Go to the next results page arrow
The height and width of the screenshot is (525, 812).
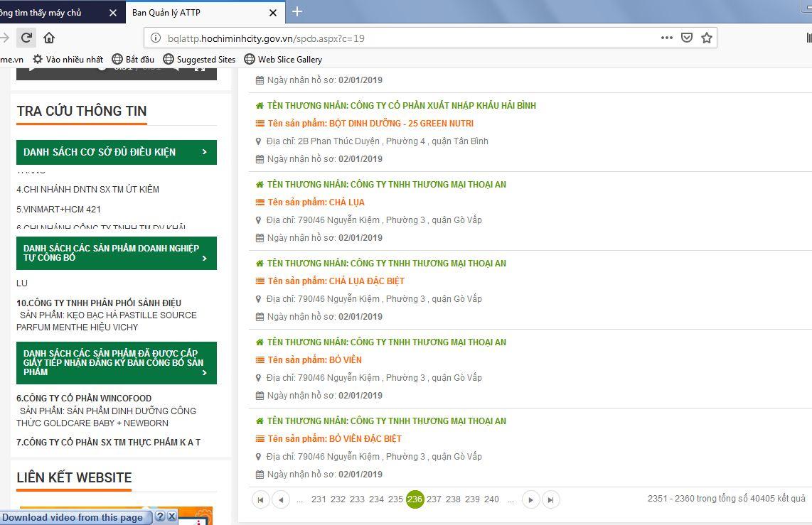pyautogui.click(x=530, y=499)
